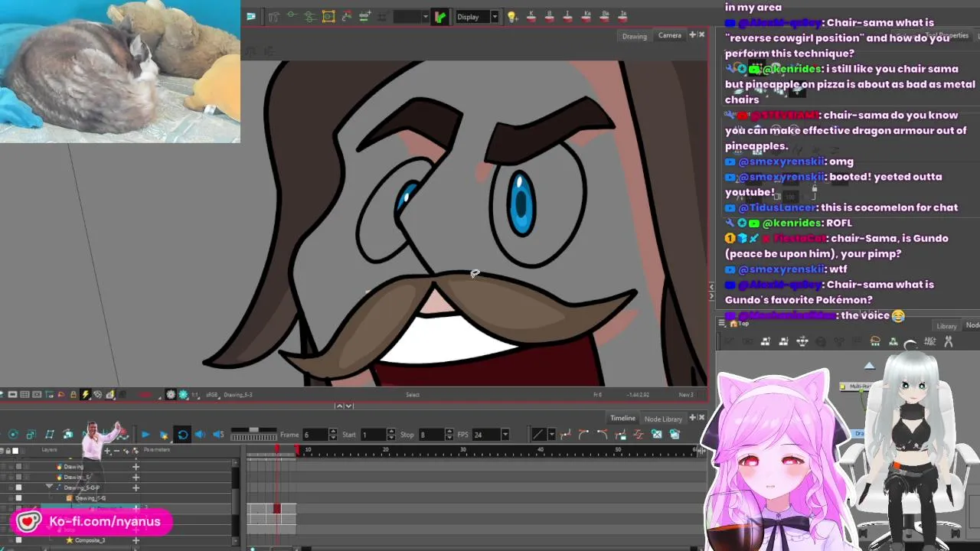
Task: Toggle the Drawing_5-G-P layer enable checkbox
Action: (x=18, y=487)
